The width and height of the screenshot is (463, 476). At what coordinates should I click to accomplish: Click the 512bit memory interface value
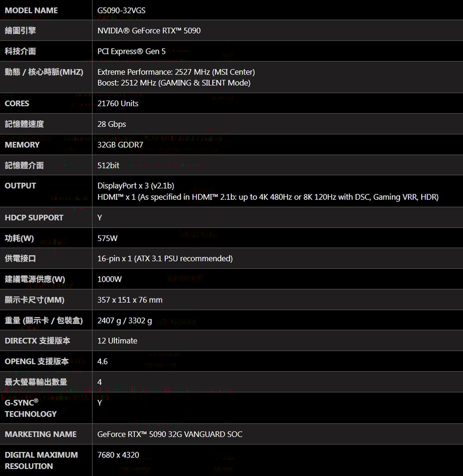tap(108, 165)
